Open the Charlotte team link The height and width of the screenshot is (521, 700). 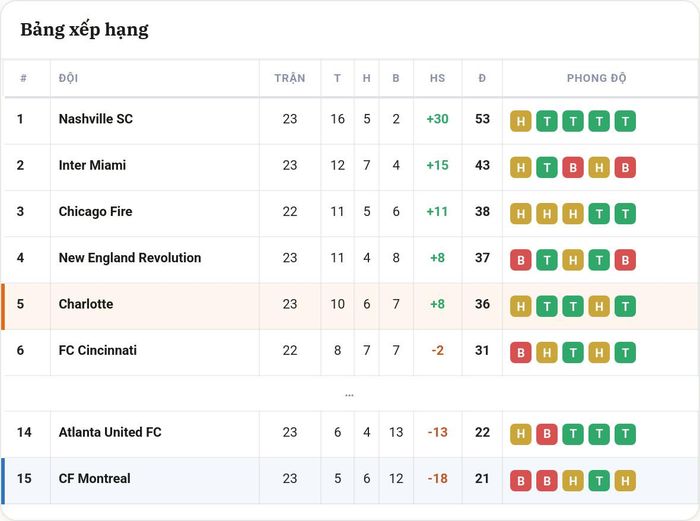tap(86, 304)
